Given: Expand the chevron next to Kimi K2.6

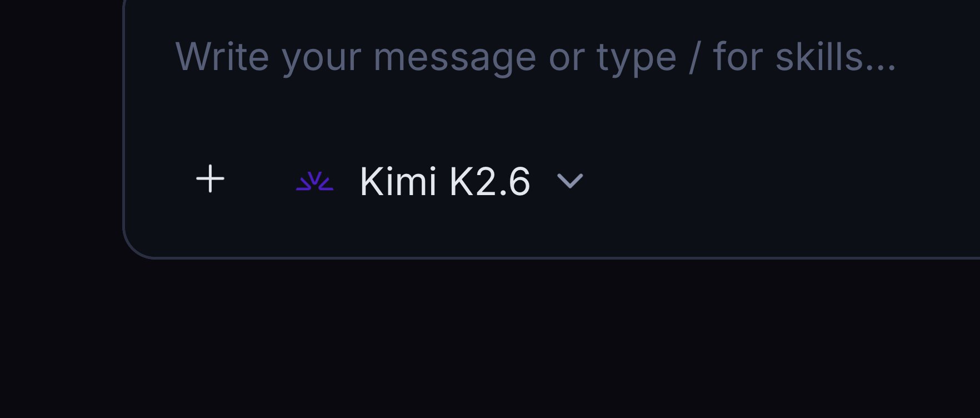Looking at the screenshot, I should pos(570,181).
